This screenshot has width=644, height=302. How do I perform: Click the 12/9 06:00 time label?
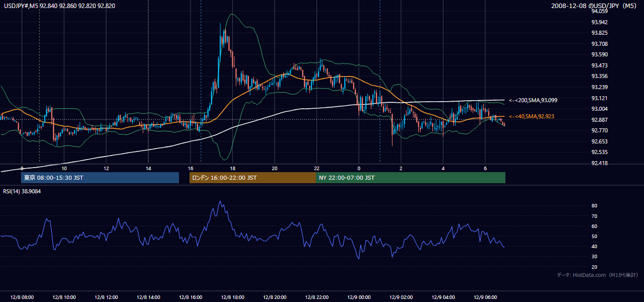(x=485, y=297)
